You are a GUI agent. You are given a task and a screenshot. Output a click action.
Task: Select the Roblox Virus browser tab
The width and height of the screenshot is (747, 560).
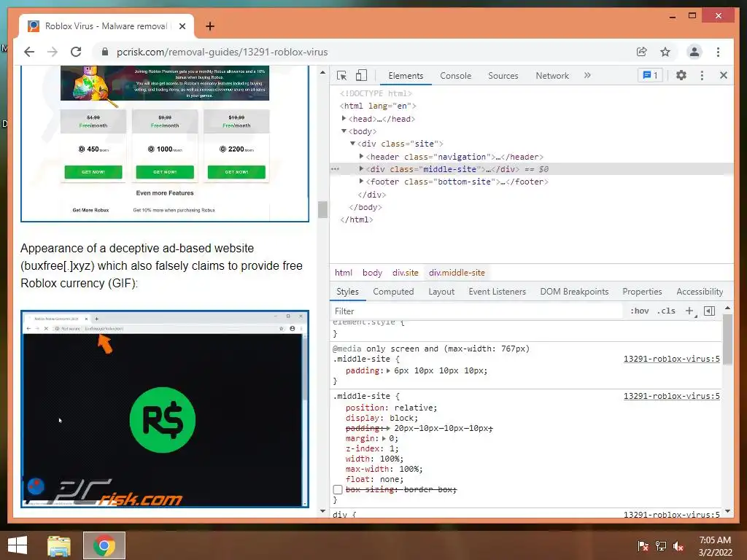pyautogui.click(x=107, y=26)
